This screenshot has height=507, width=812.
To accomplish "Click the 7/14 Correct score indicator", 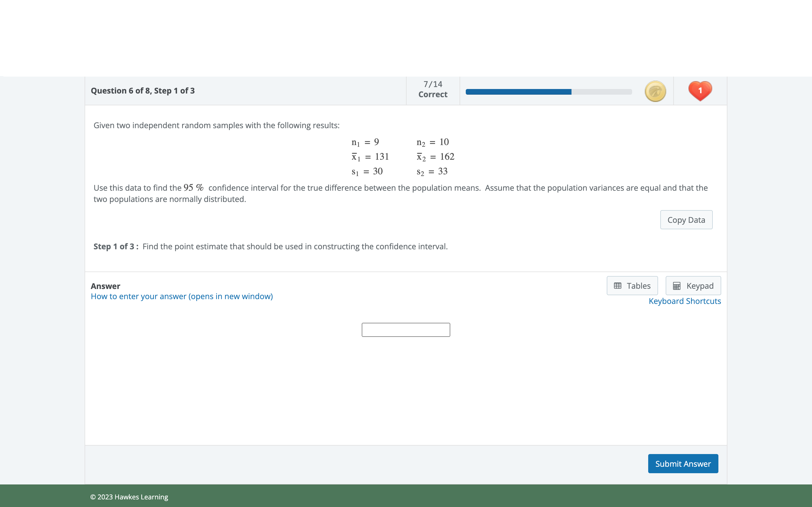I will point(433,89).
